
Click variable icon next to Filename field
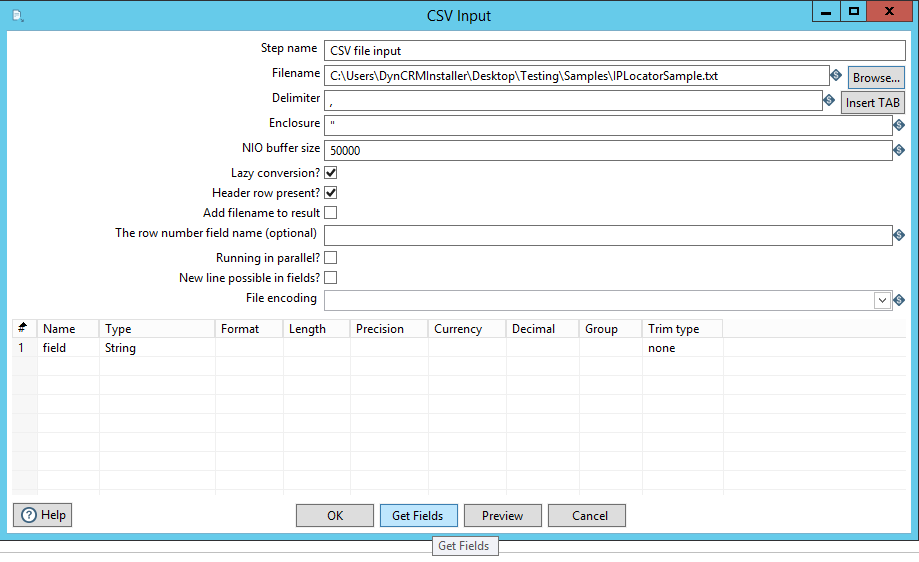click(x=835, y=75)
